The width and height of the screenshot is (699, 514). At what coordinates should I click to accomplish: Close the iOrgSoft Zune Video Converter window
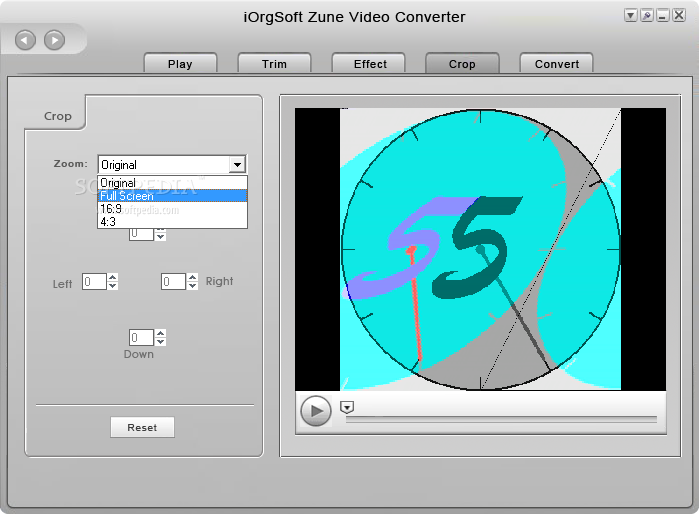click(679, 16)
